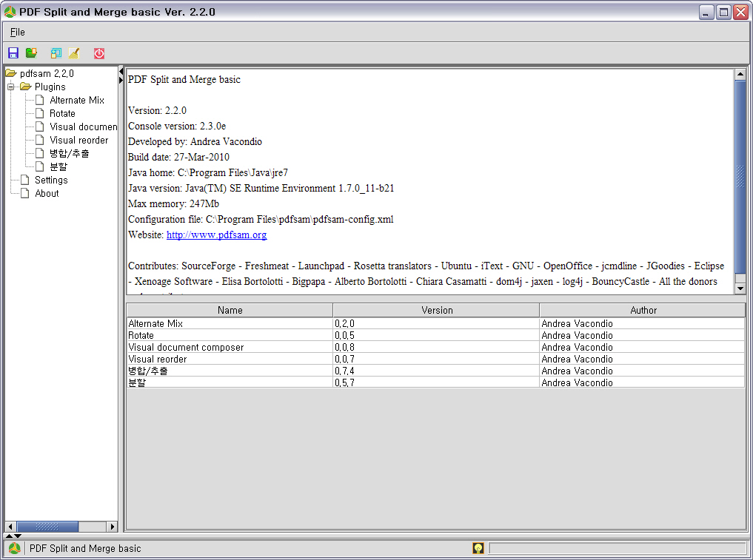The width and height of the screenshot is (753, 560).
Task: Select Alternate Mix plugin in tree
Action: pyautogui.click(x=76, y=100)
